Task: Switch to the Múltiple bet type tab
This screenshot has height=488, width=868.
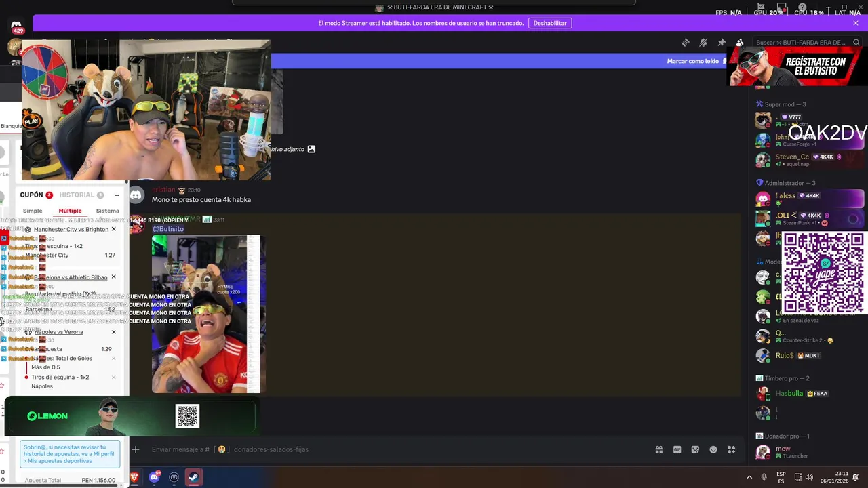Action: click(70, 211)
